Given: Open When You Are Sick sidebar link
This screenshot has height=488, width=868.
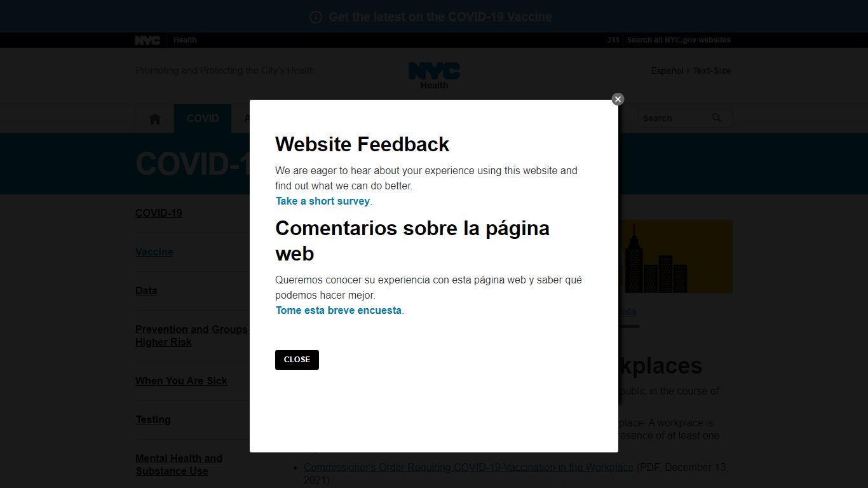Looking at the screenshot, I should (x=181, y=381).
